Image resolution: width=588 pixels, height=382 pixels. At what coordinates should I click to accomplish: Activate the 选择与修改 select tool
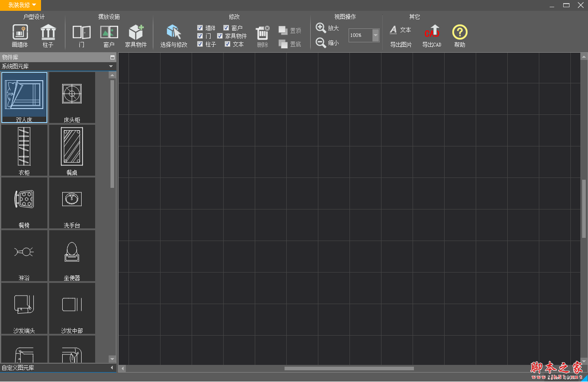coord(174,36)
